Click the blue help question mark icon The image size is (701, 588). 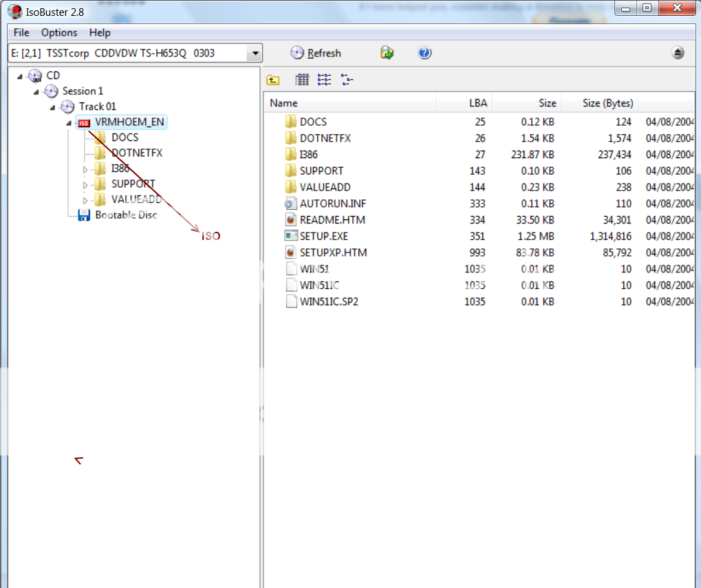click(424, 53)
